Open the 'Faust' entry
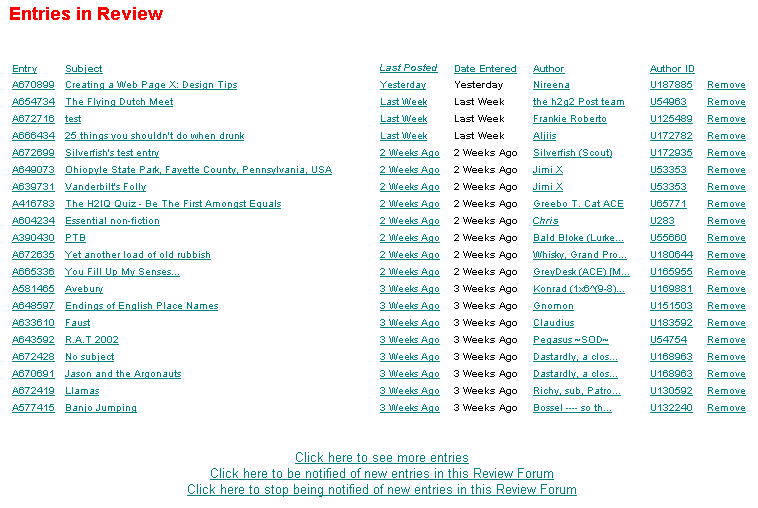This screenshot has width=758, height=508. (x=77, y=322)
